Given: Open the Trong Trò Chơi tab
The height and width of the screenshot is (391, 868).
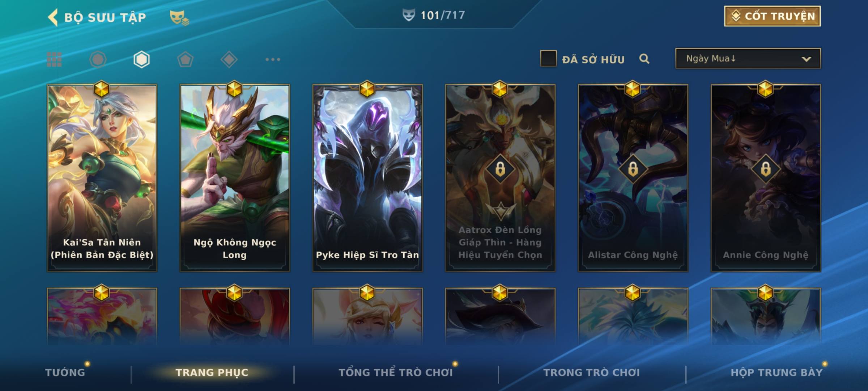Looking at the screenshot, I should (x=591, y=372).
